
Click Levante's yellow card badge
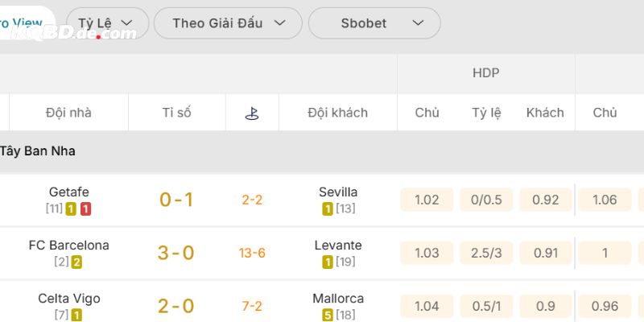pos(328,262)
